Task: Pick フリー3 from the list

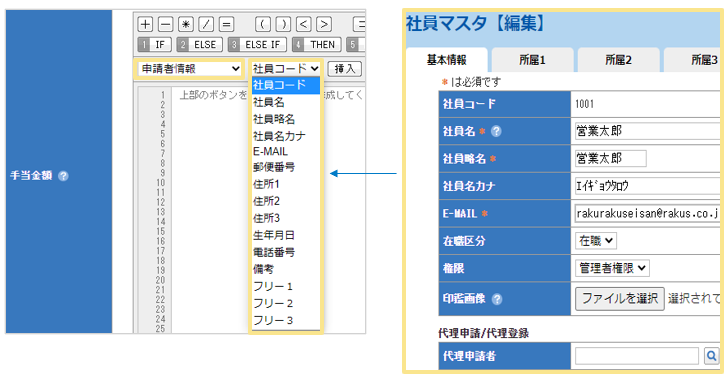Action: pos(286,320)
